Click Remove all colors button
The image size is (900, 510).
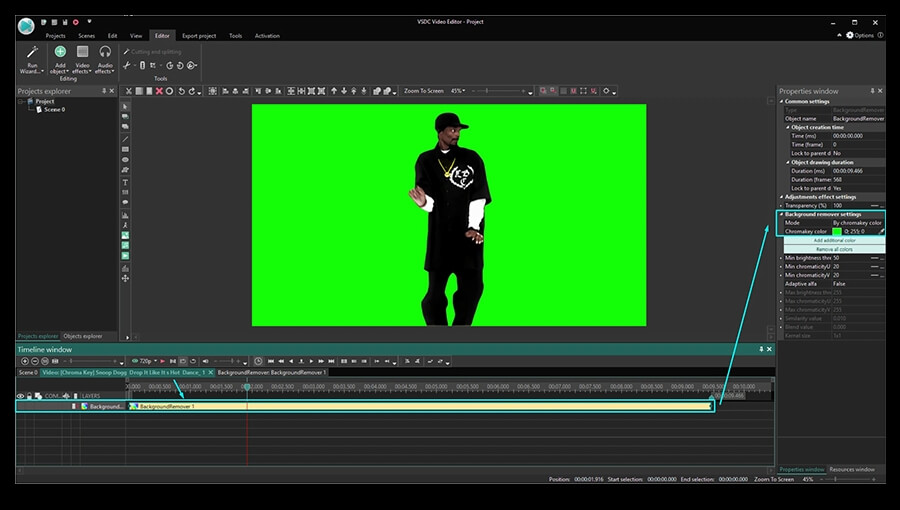click(832, 248)
